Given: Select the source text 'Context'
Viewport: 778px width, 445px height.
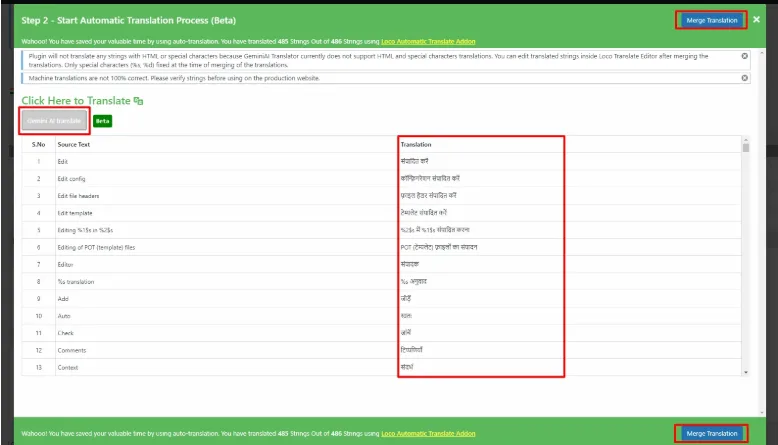Looking at the screenshot, I should pyautogui.click(x=67, y=368).
